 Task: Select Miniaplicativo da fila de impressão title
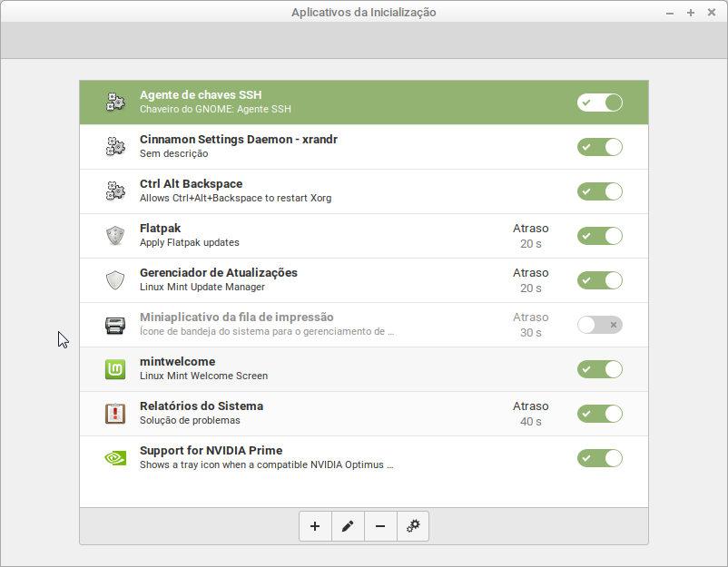(x=236, y=318)
